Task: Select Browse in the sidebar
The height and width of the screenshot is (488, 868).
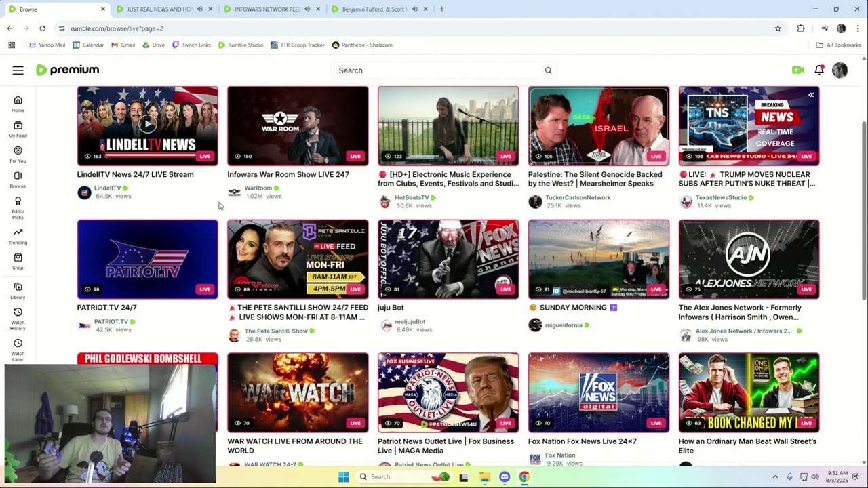Action: point(18,179)
